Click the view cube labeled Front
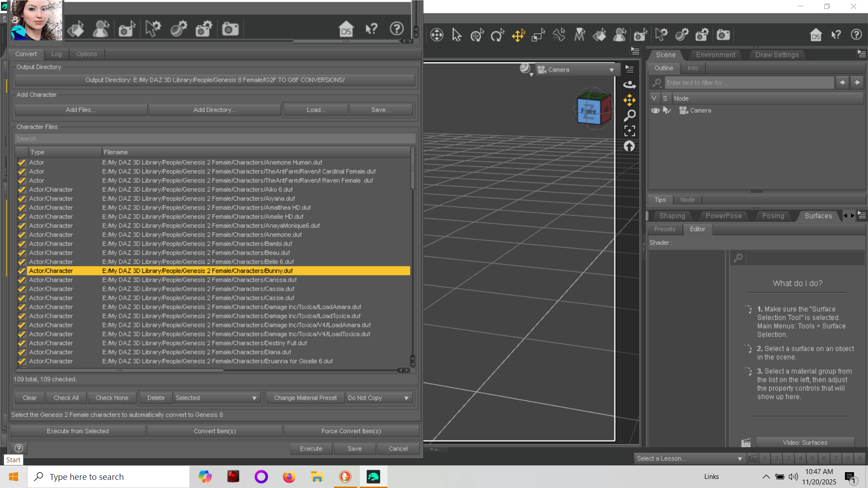Screen dimensions: 868x488 (x=589, y=111)
